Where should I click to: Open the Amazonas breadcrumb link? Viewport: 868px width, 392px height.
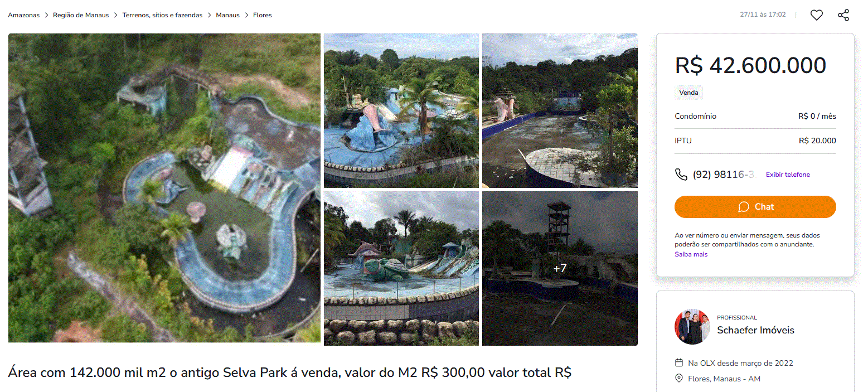[x=24, y=15]
